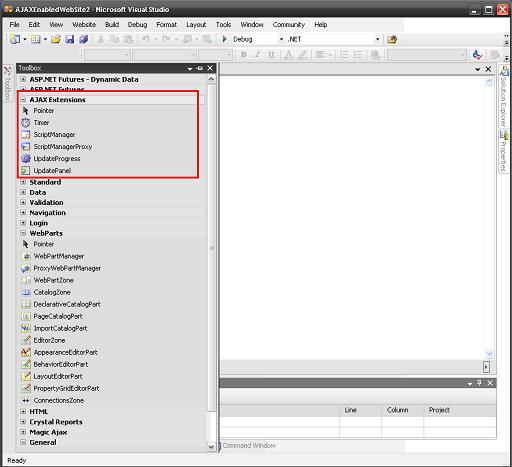This screenshot has height=467, width=512.
Task: Collapse the WebParts toolbox group
Action: coord(23,233)
